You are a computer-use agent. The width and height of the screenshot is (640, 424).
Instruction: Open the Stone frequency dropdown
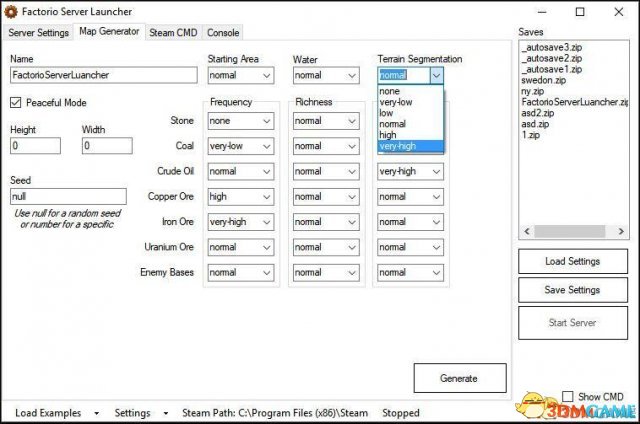(241, 121)
